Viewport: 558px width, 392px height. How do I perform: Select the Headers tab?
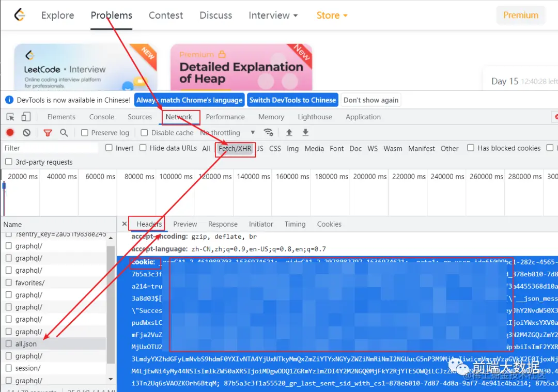point(149,224)
